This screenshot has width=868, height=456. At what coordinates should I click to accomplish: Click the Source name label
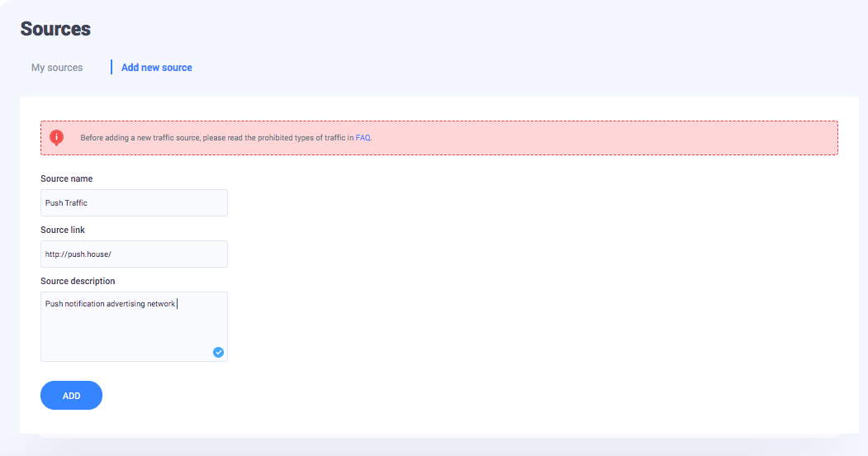tap(67, 178)
